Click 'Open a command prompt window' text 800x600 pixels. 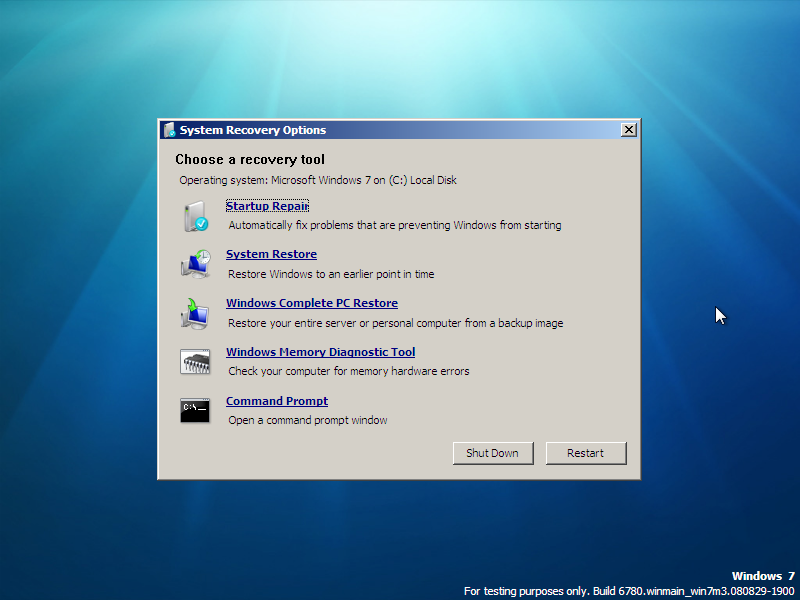click(x=308, y=420)
